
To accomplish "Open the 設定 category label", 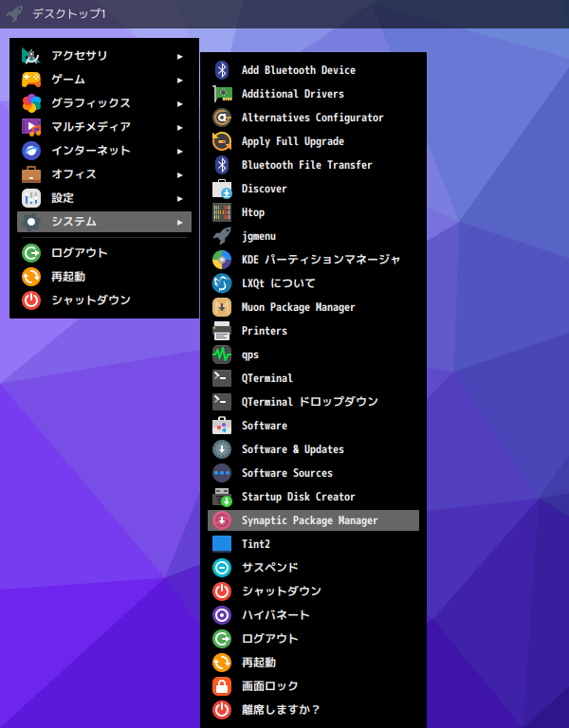I will [63, 198].
